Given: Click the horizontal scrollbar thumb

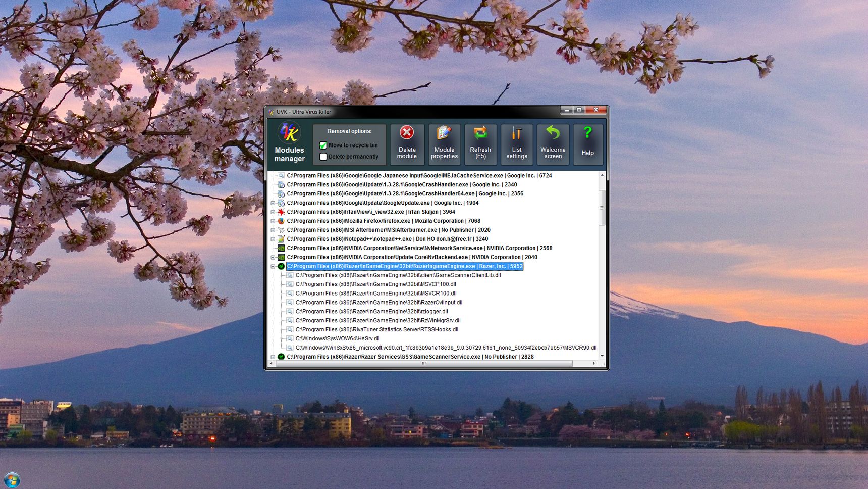Looking at the screenshot, I should tap(424, 363).
